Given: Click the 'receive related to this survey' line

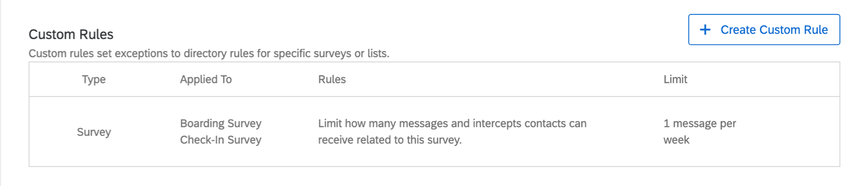Looking at the screenshot, I should [x=390, y=139].
